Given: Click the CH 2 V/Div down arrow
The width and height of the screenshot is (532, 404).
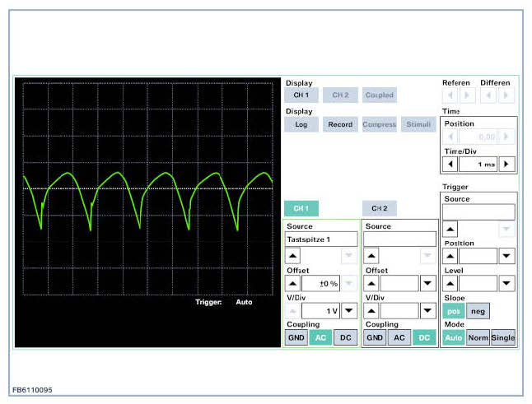Looking at the screenshot, I should click(x=427, y=311).
